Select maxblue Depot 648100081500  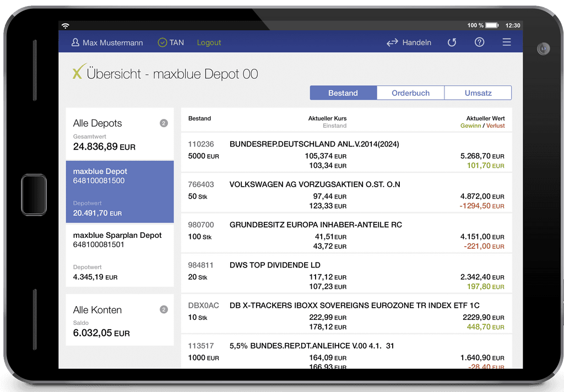click(120, 192)
